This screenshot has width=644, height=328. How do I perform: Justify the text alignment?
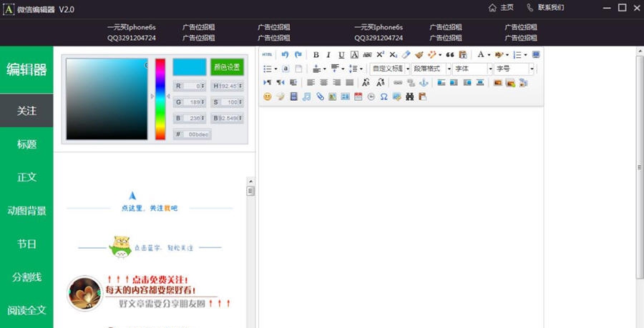349,83
